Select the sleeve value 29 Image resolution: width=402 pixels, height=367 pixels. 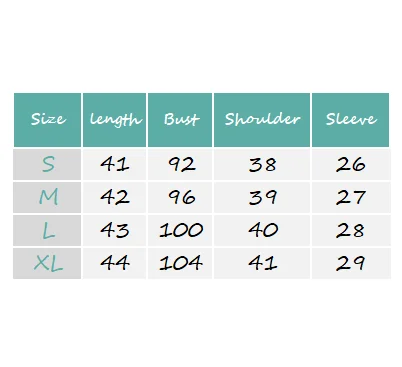click(351, 263)
